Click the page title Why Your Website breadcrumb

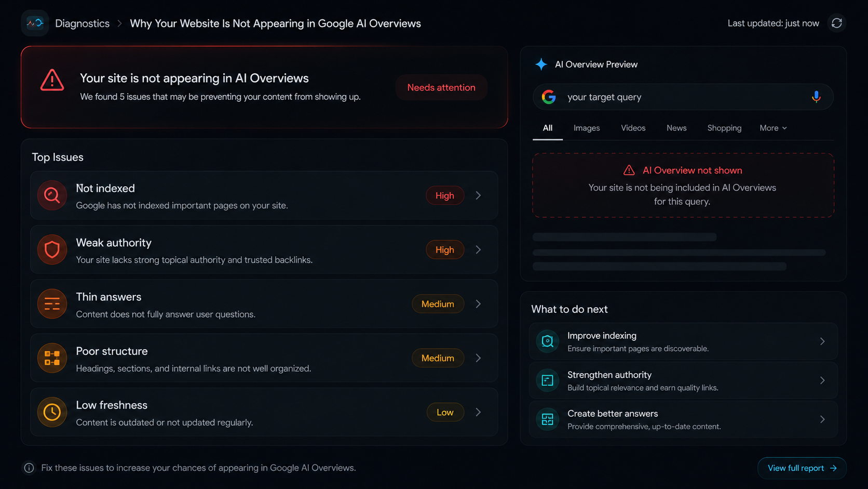coord(275,23)
